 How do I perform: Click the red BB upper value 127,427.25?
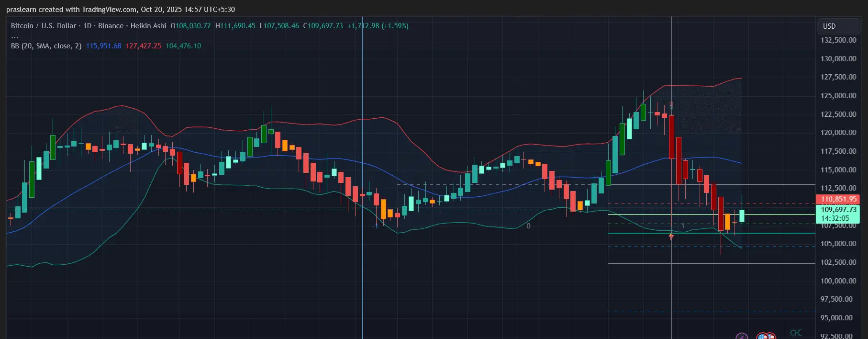point(144,46)
